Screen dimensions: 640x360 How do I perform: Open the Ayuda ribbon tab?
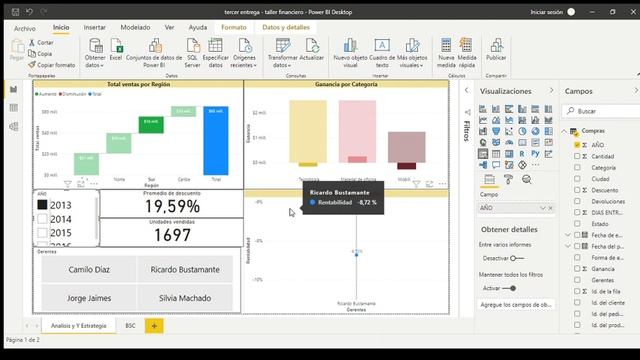click(x=198, y=27)
